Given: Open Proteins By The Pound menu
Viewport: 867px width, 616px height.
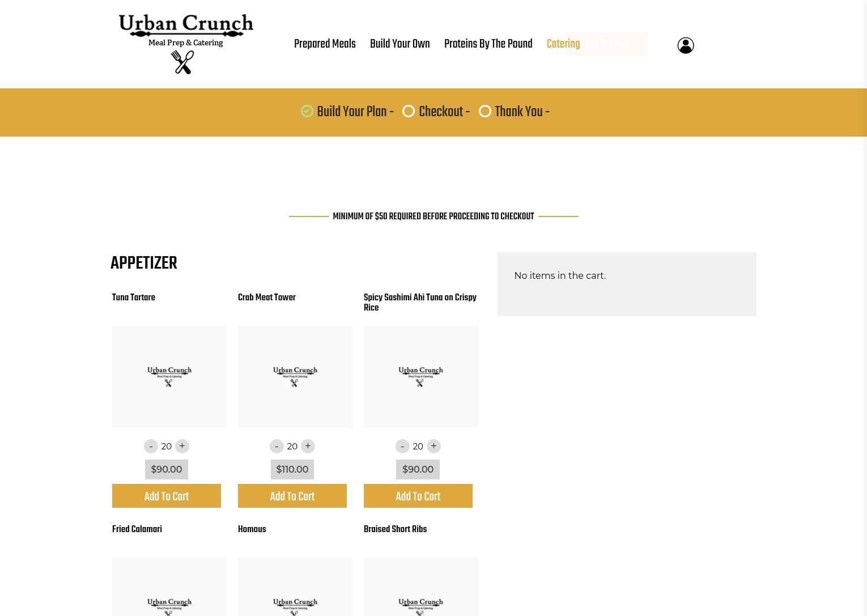Looking at the screenshot, I should pyautogui.click(x=488, y=44).
